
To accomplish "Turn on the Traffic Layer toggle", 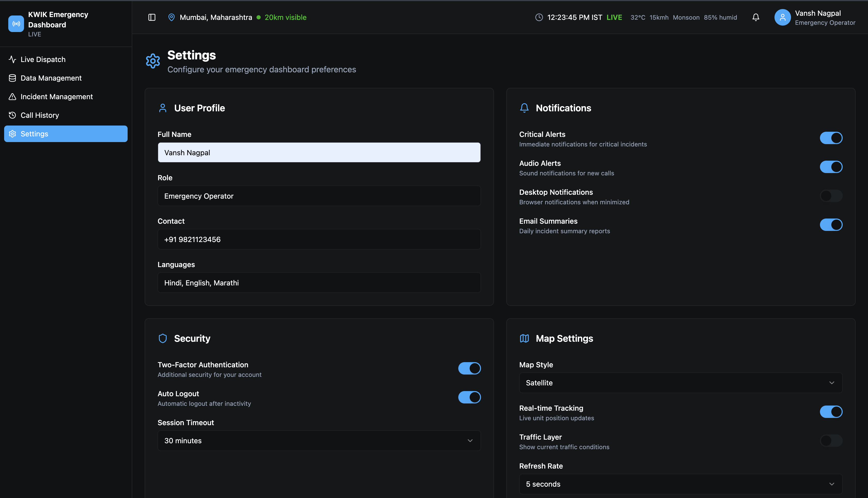I will pos(831,441).
